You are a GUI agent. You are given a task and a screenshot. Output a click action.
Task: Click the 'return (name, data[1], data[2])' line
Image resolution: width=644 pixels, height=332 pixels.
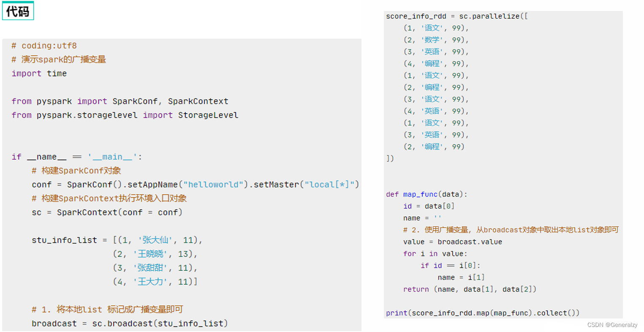tap(470, 289)
